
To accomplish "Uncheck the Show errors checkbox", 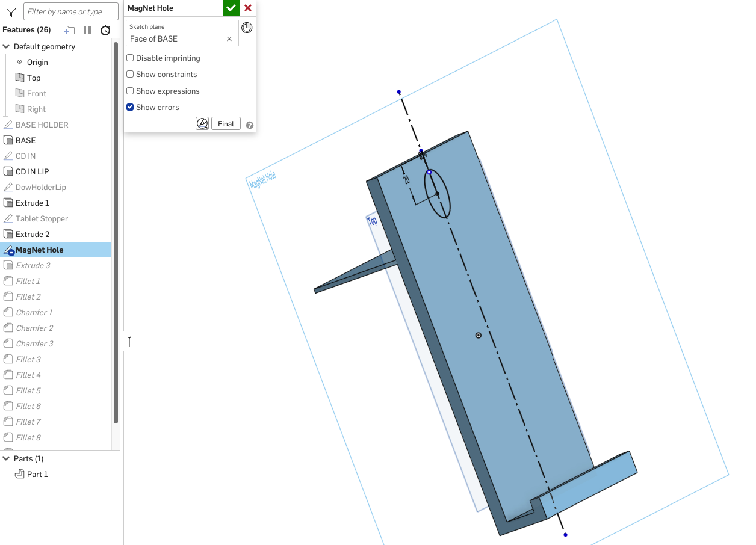I will click(x=130, y=108).
